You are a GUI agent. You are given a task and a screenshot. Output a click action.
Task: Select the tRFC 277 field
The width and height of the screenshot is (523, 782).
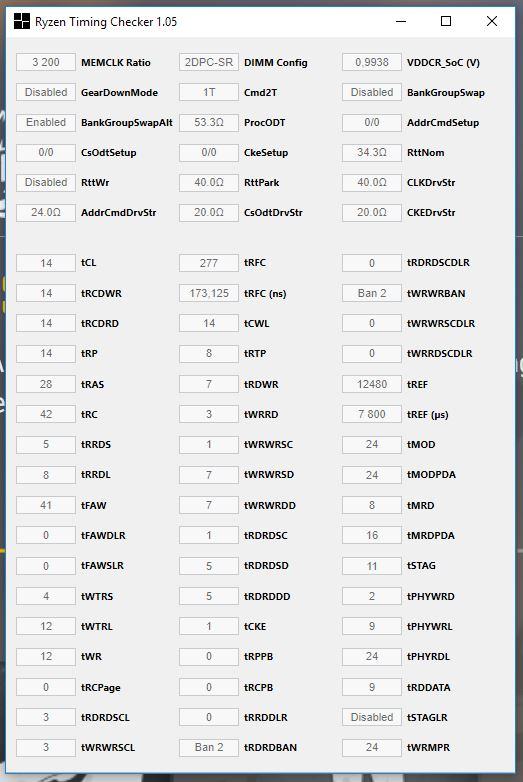tap(209, 263)
